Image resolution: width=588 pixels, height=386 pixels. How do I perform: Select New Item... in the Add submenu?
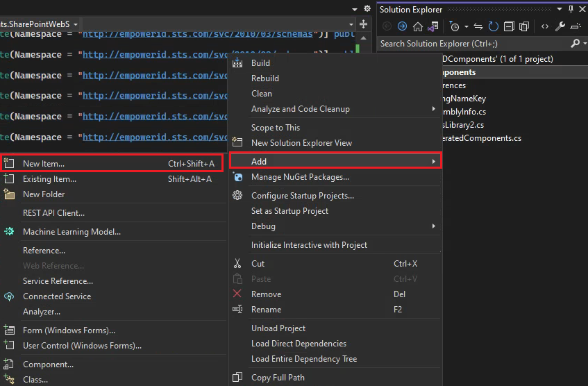pyautogui.click(x=112, y=164)
